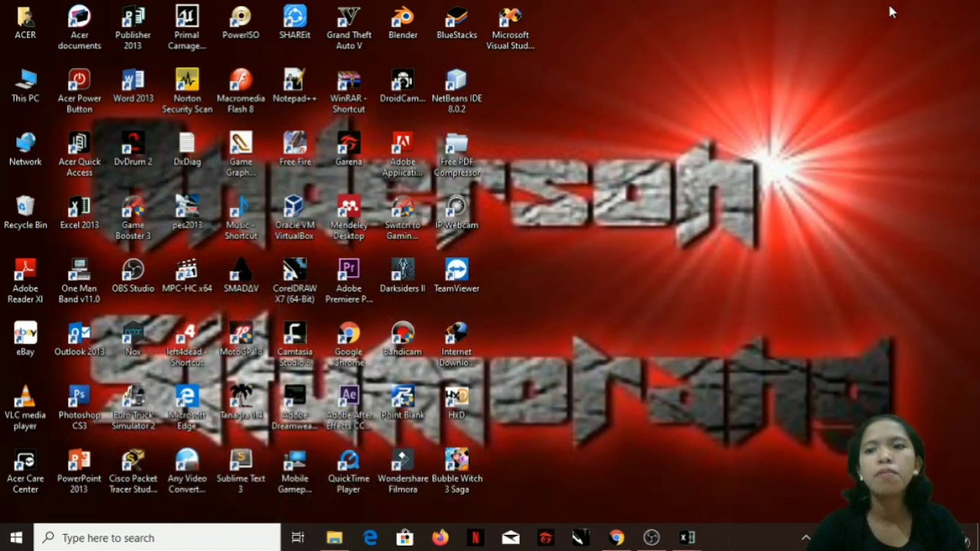Open the Point Blank shortcut
980x551 pixels.
[x=403, y=403]
